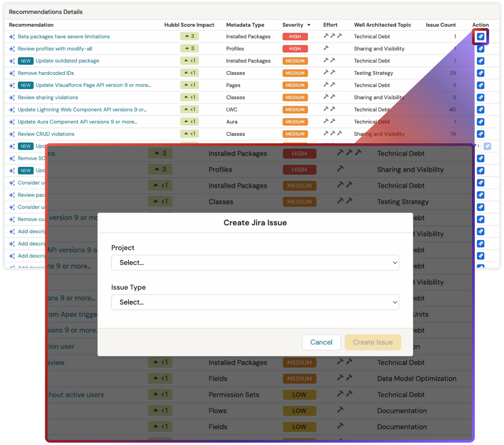
Task: Click MEDIUM badge in Remove hardcoded IDs row
Action: coord(295,73)
